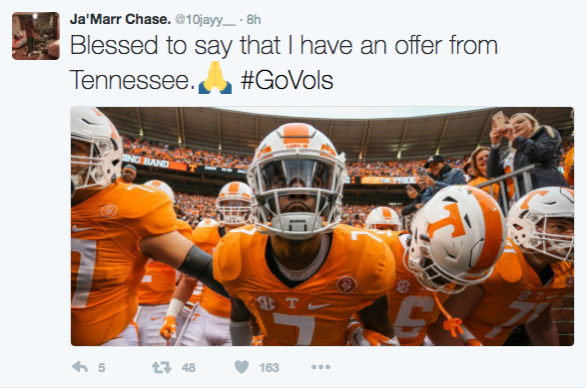Click the praying hands emoji

pos(215,78)
